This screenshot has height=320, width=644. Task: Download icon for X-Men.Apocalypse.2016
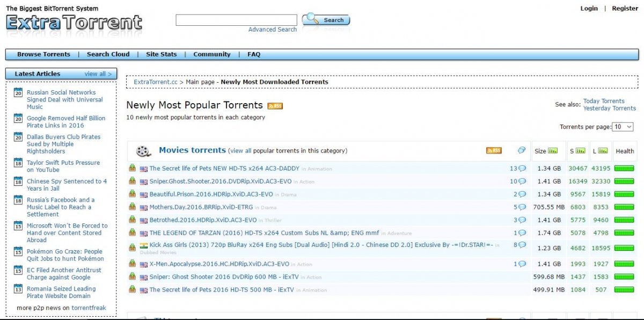tap(132, 264)
